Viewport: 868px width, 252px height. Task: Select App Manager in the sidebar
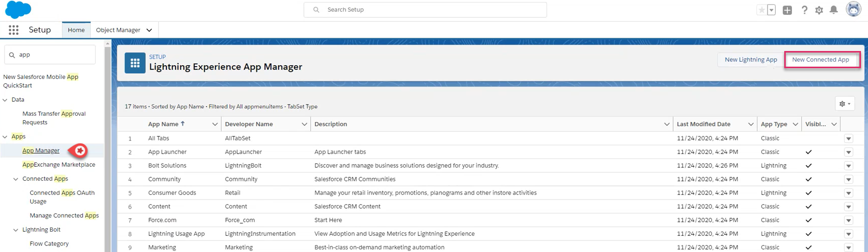pyautogui.click(x=41, y=150)
